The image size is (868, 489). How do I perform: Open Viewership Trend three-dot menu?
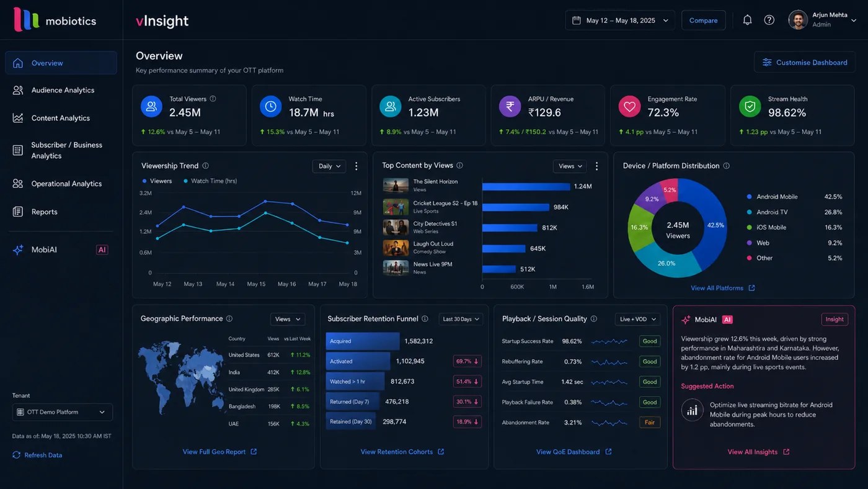pyautogui.click(x=356, y=166)
